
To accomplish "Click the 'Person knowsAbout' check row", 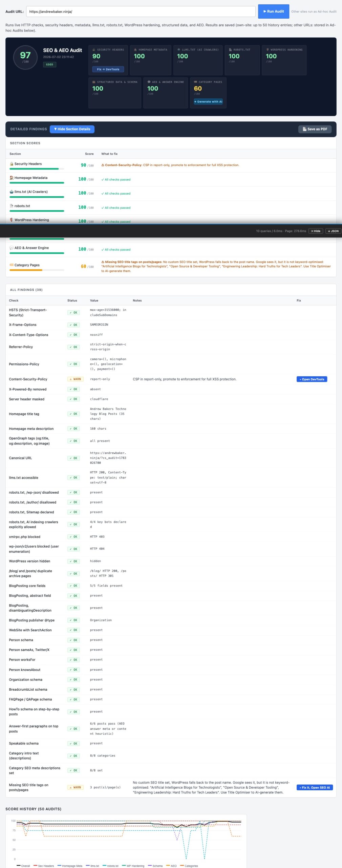I will tap(171, 670).
